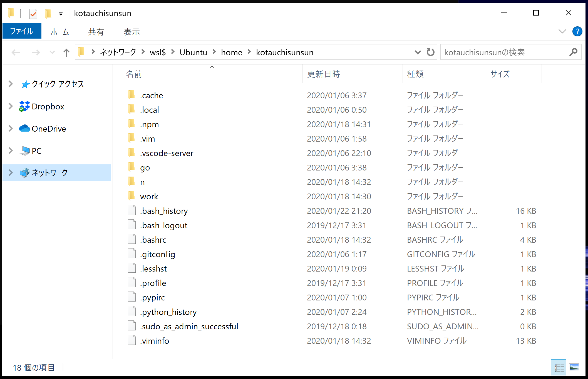Open the Quick Access Toolbar customize dropdown

click(x=61, y=14)
